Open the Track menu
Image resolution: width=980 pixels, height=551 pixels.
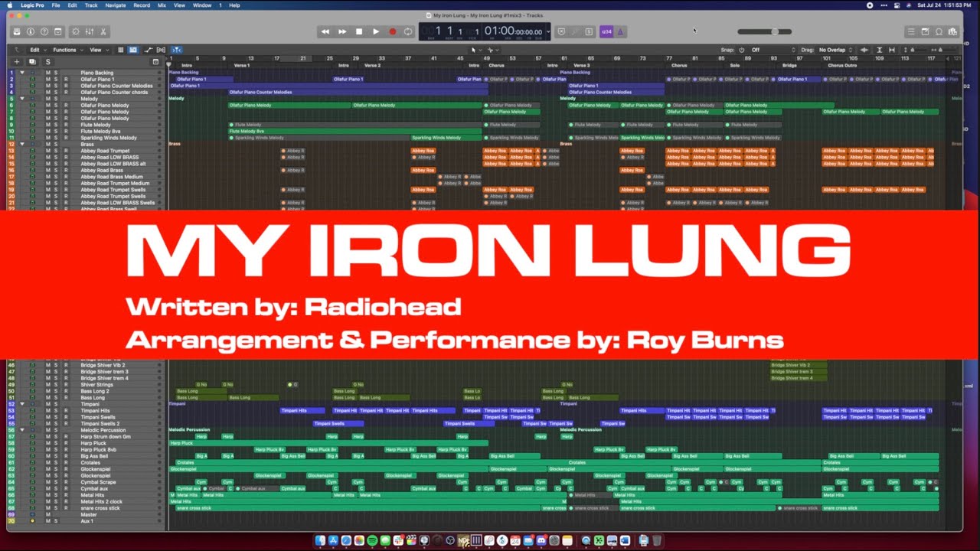(91, 5)
